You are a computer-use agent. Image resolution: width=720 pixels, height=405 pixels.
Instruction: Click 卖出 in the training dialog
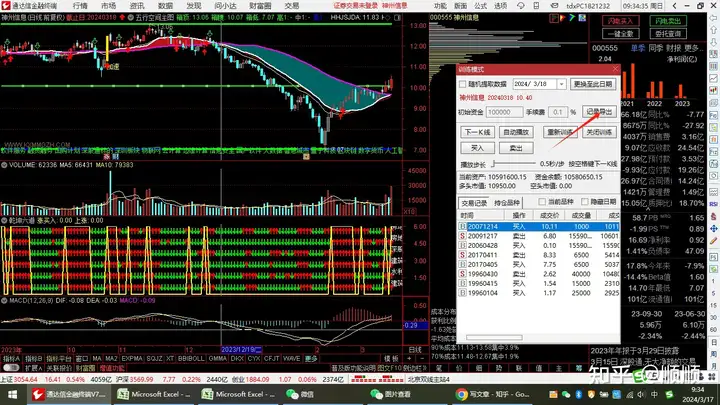(x=516, y=148)
